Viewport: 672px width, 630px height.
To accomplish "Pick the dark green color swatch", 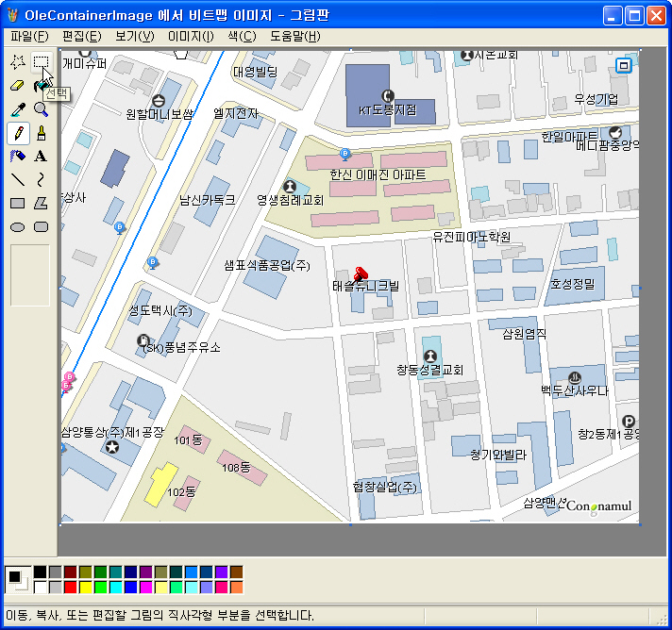I will click(x=101, y=572).
